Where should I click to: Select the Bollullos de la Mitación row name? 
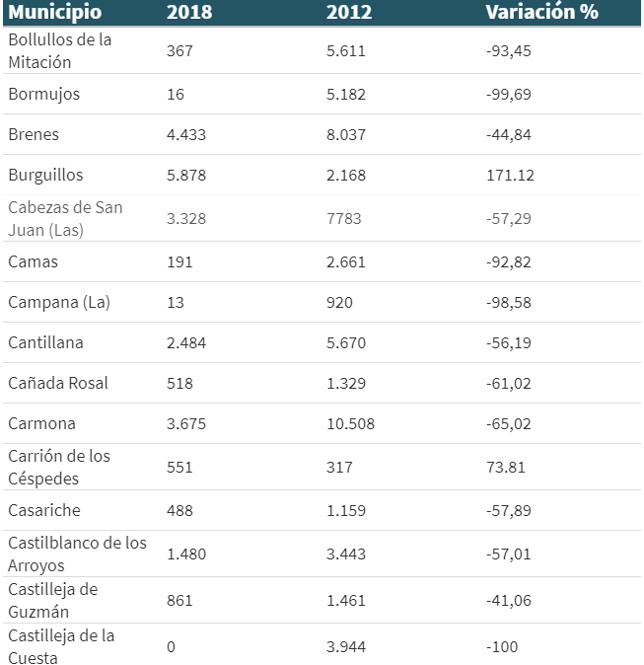coord(59,50)
